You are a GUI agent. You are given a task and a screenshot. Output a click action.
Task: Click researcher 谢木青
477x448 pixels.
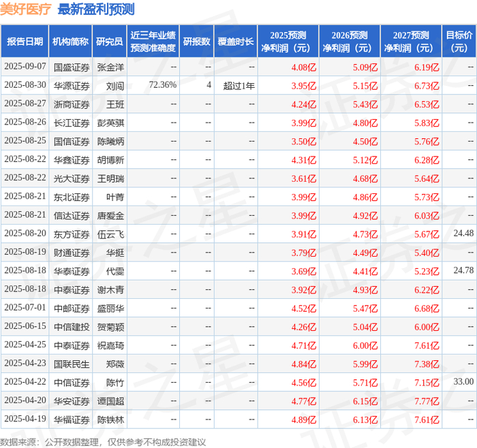pyautogui.click(x=110, y=289)
